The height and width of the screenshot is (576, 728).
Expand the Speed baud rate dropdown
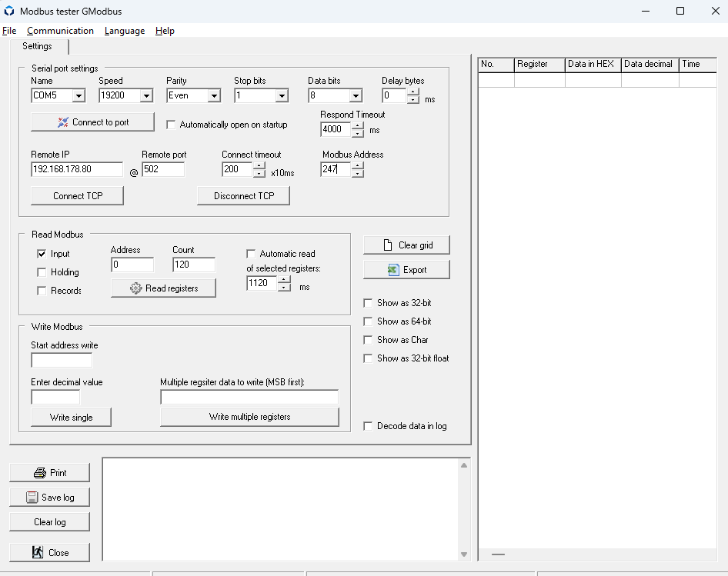pos(146,96)
